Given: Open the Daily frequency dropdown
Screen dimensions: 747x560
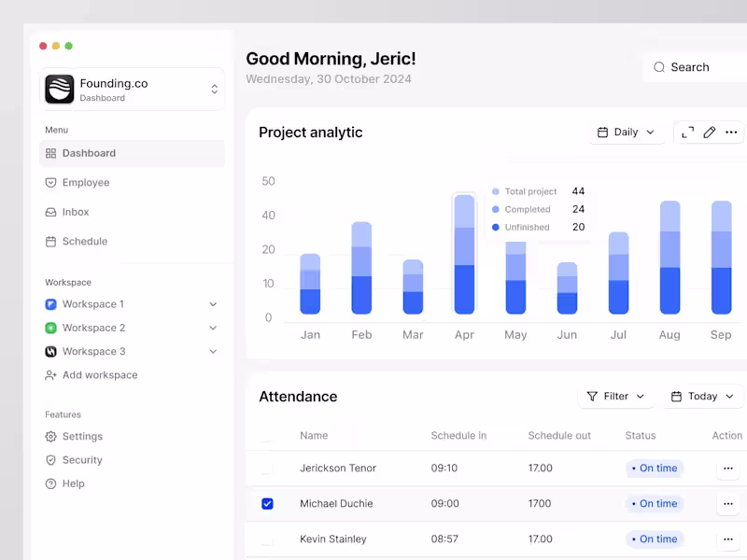Looking at the screenshot, I should click(626, 132).
